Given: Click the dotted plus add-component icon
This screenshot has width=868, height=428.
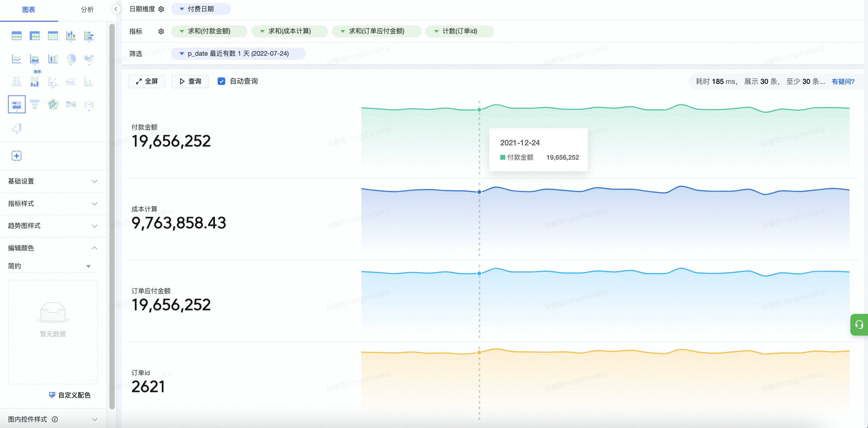Looking at the screenshot, I should pyautogui.click(x=17, y=156).
